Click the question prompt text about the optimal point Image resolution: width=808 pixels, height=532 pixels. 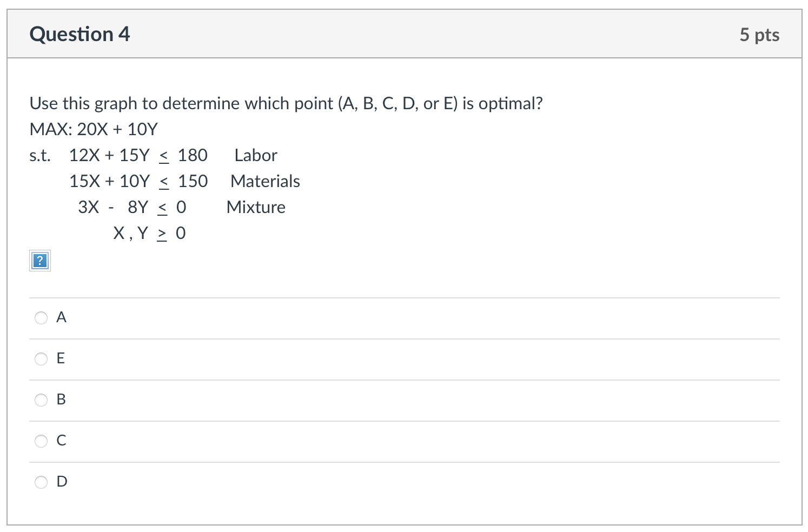(286, 103)
